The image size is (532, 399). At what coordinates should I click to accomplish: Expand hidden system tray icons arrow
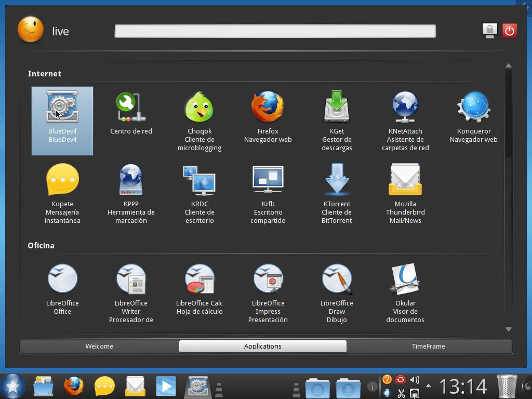point(429,386)
